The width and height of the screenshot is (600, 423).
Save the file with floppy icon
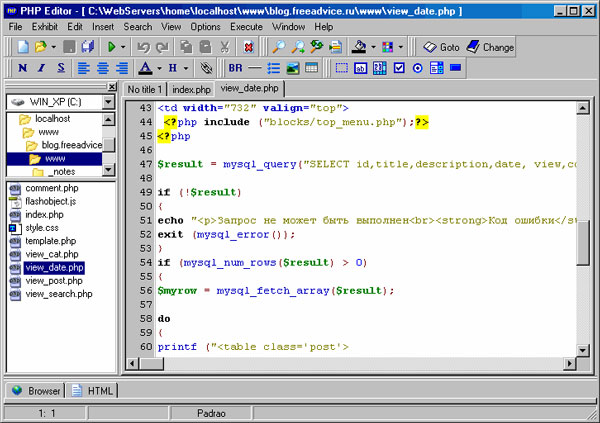[69, 47]
